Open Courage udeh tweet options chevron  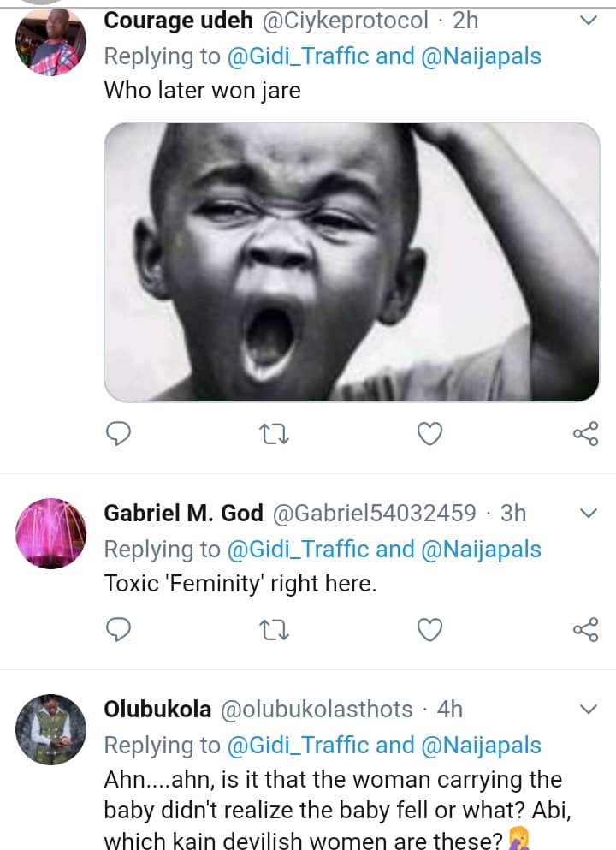tap(589, 21)
